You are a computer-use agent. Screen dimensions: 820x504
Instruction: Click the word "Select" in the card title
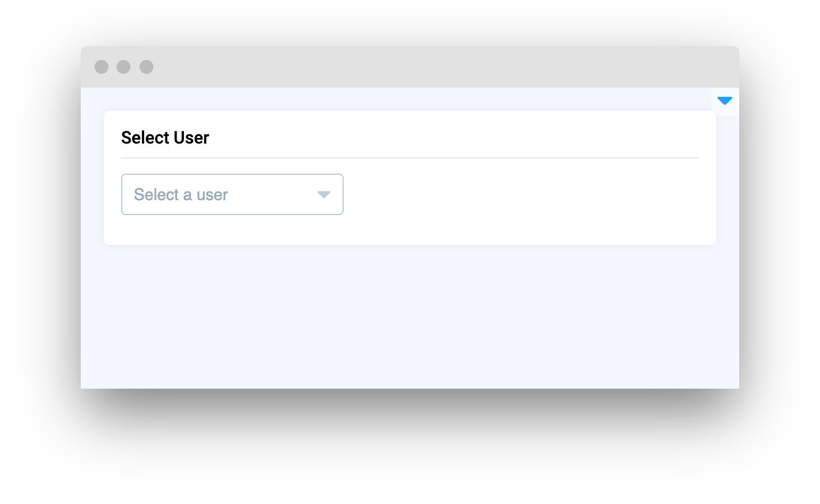click(x=145, y=138)
